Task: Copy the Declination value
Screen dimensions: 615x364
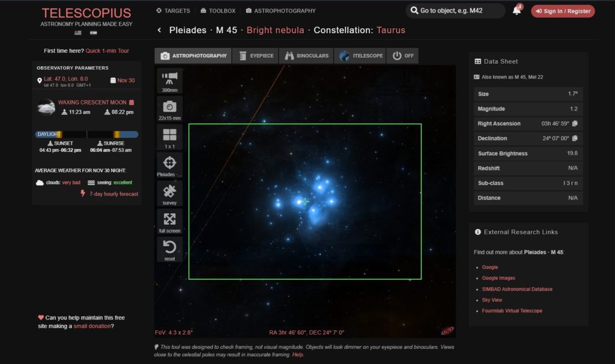Action: [575, 138]
